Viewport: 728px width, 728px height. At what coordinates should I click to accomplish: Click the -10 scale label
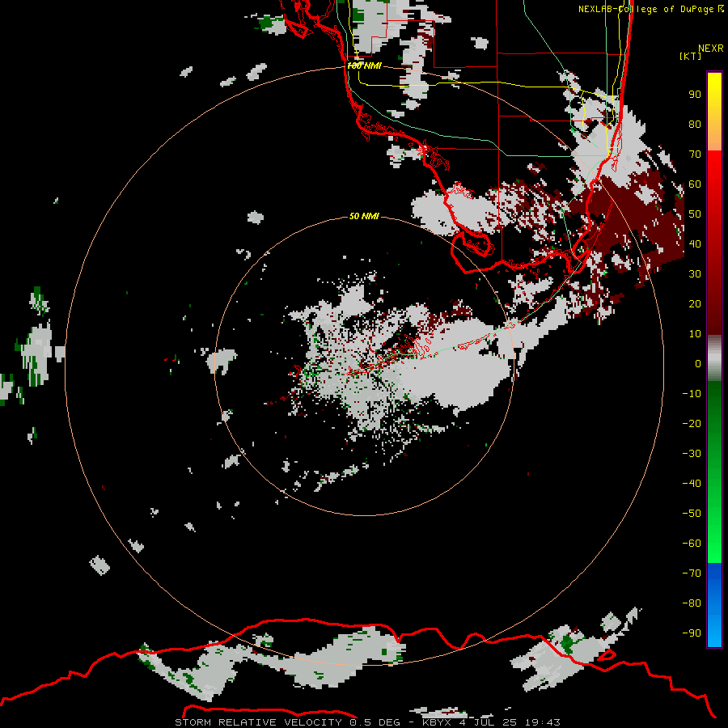click(692, 394)
